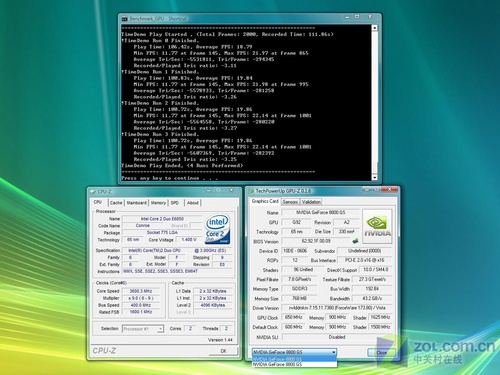Viewport: 500px width, 375px height.
Task: Click the Cores count field in CPU-Z
Action: [x=190, y=329]
